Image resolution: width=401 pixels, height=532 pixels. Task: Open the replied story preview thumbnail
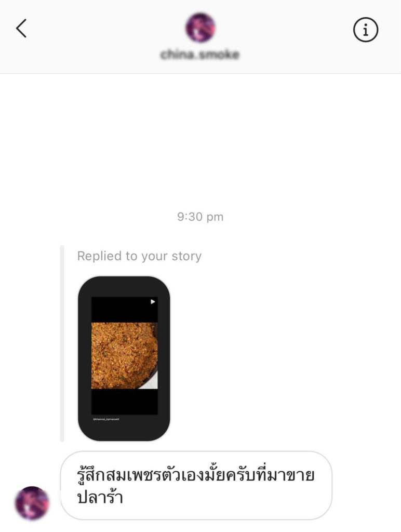click(x=124, y=358)
